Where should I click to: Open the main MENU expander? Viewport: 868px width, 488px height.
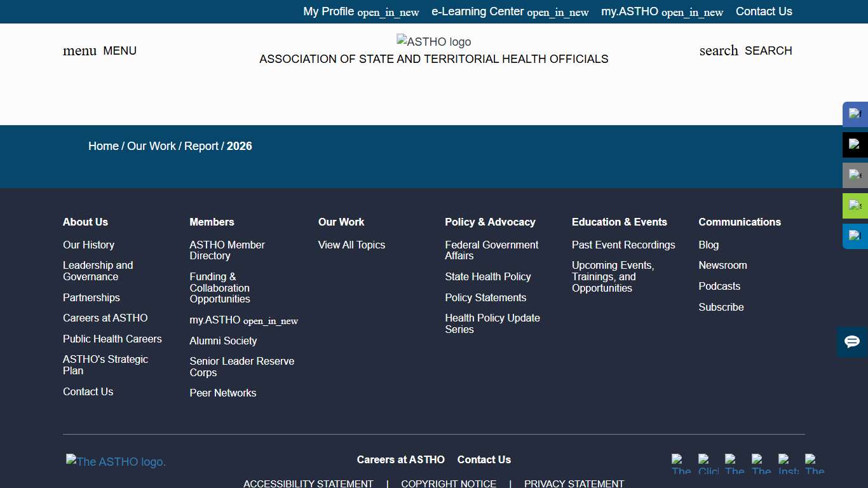(x=100, y=51)
